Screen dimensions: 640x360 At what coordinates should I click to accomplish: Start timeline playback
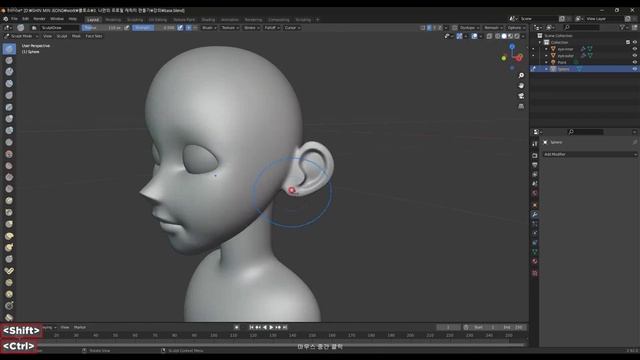tap(271, 327)
